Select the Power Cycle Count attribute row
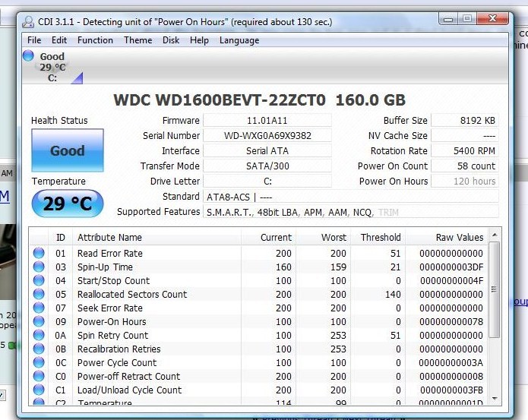The width and height of the screenshot is (528, 420). (258, 363)
